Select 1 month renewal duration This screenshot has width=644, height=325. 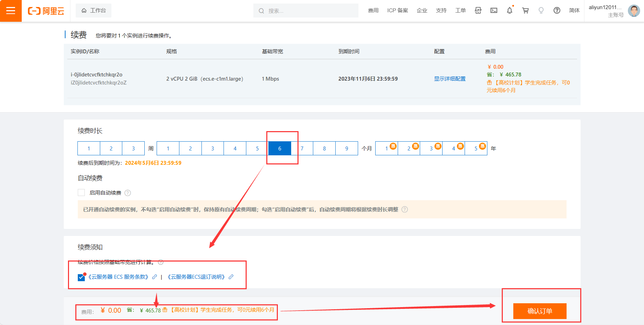coord(168,148)
